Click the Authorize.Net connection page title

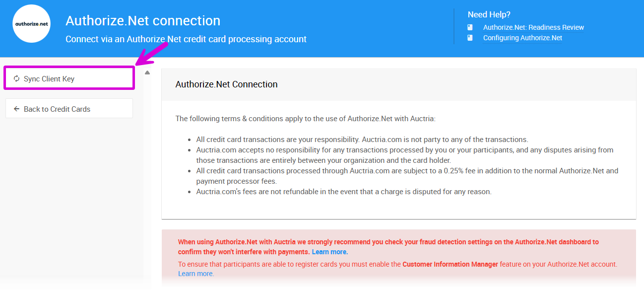click(143, 21)
